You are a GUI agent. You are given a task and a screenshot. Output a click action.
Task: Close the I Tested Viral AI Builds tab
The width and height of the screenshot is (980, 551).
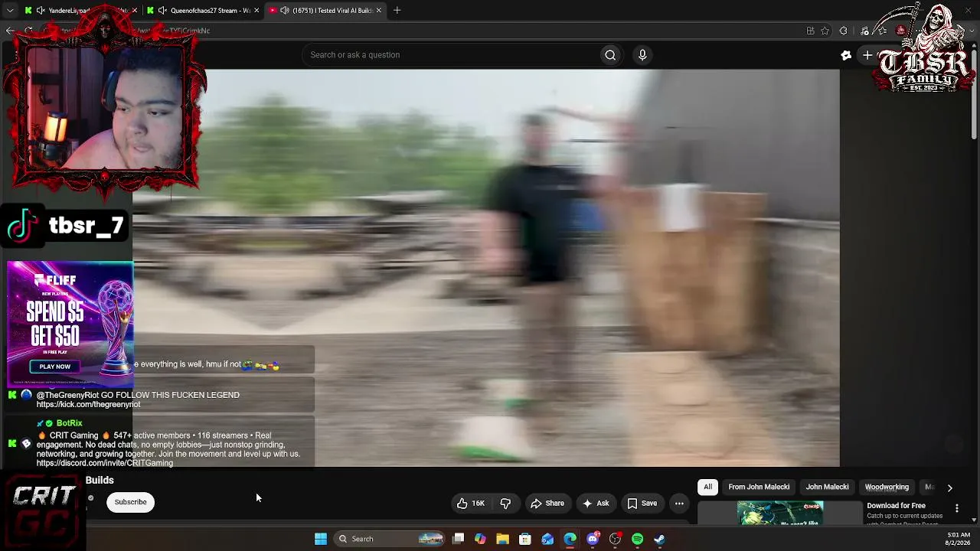pos(378,11)
